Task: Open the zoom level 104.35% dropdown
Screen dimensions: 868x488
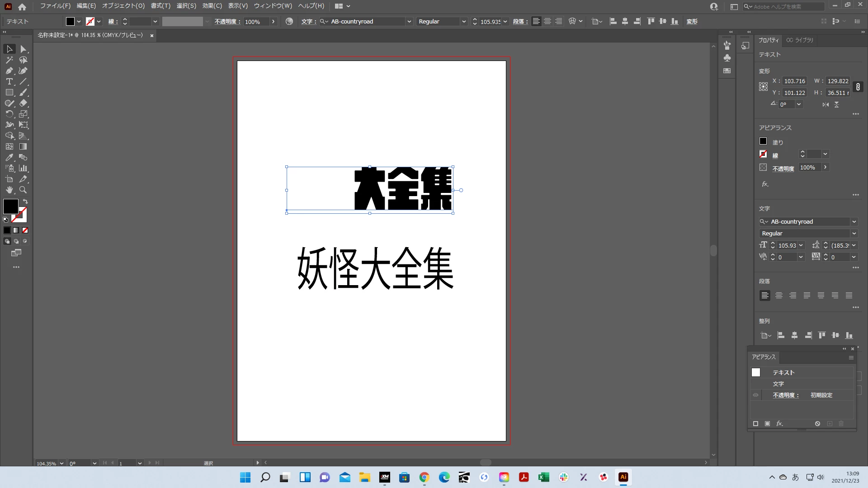Action: [x=61, y=464]
